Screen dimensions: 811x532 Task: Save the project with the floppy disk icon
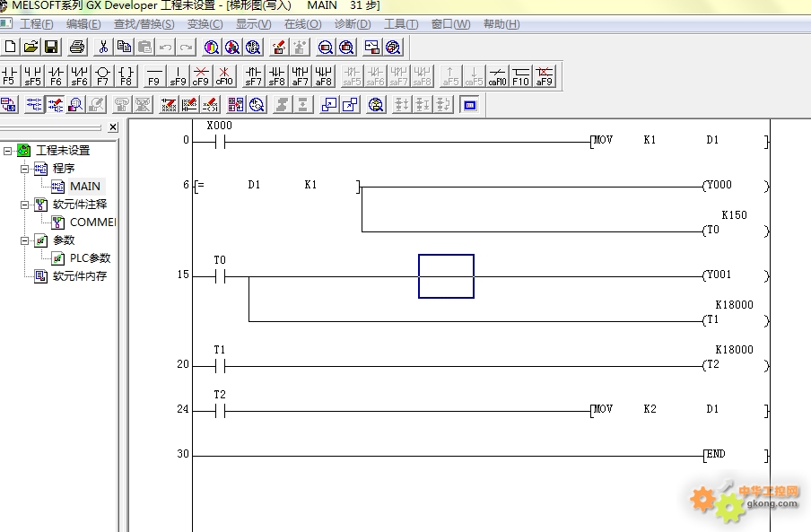coord(51,48)
